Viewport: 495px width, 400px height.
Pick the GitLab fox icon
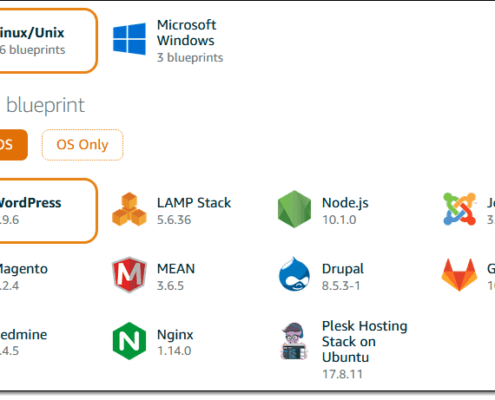point(459,275)
